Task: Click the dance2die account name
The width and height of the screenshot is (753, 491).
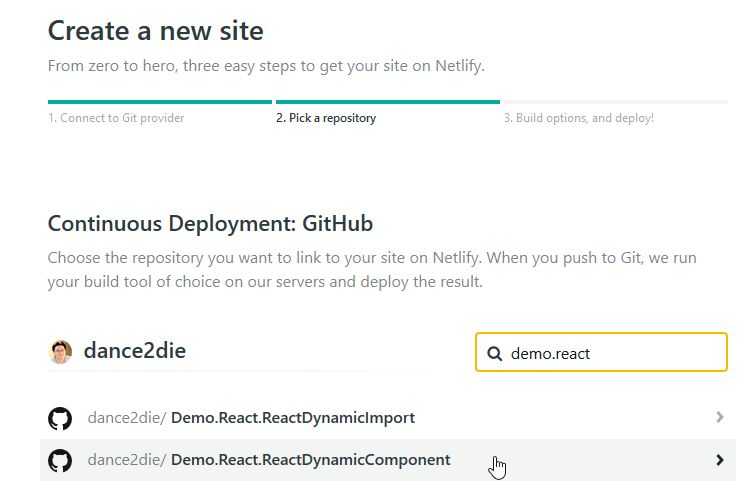Action: [x=134, y=351]
